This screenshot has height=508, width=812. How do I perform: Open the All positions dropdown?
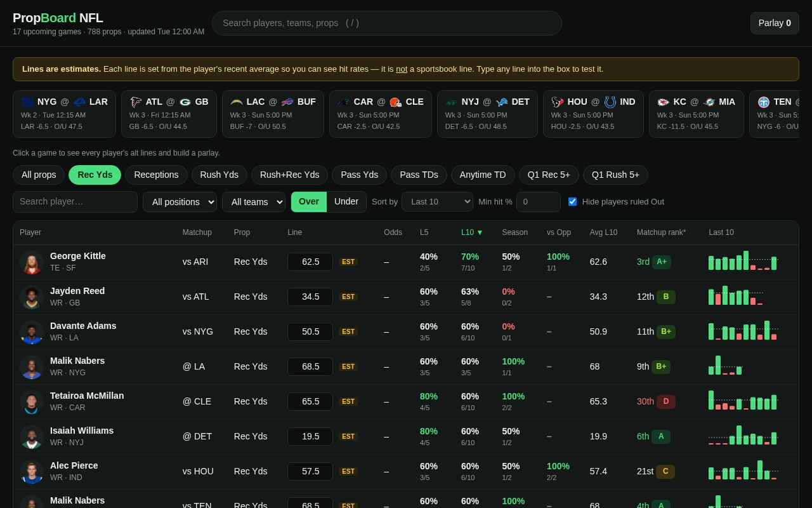point(180,202)
